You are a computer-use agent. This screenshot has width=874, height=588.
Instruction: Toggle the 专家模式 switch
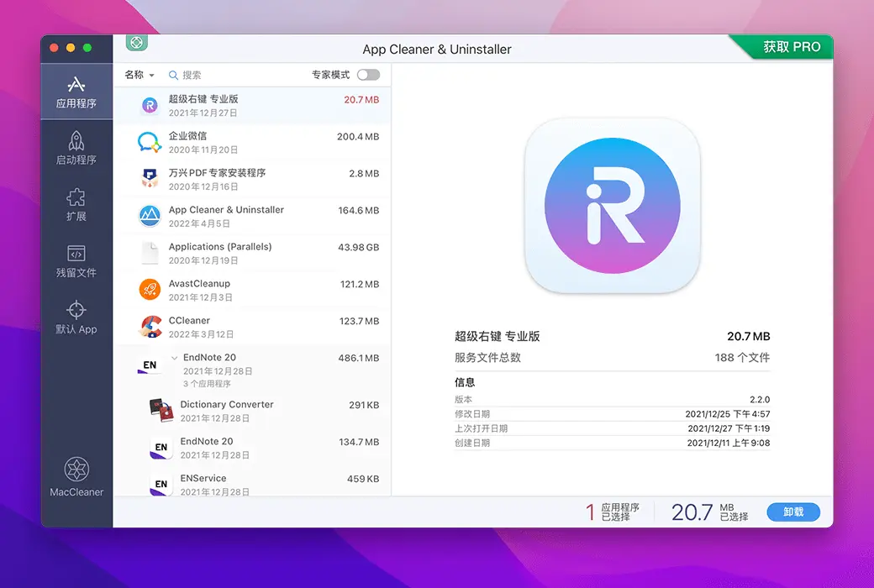[x=368, y=75]
